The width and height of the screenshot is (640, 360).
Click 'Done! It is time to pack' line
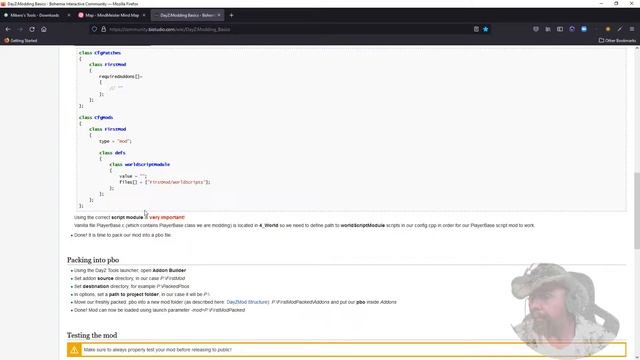(x=122, y=235)
